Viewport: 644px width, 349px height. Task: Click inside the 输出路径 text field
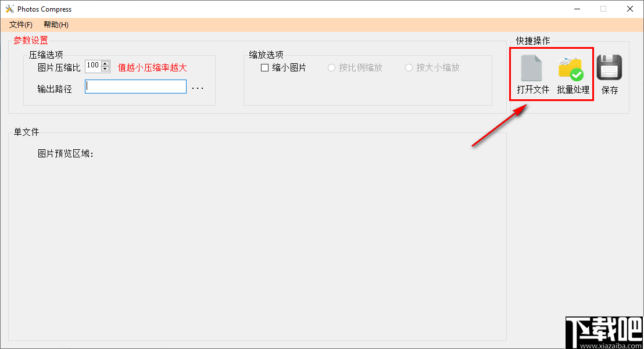(x=135, y=86)
